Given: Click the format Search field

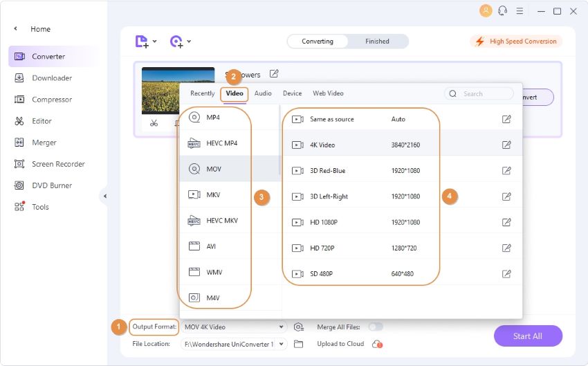Looking at the screenshot, I should click(x=479, y=94).
